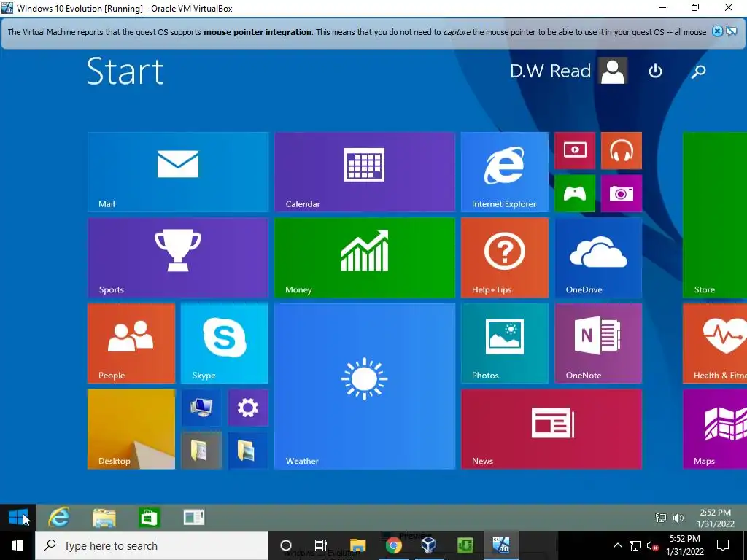Click the host clock showing 5:52 PM
The height and width of the screenshot is (560, 747).
tap(684, 545)
